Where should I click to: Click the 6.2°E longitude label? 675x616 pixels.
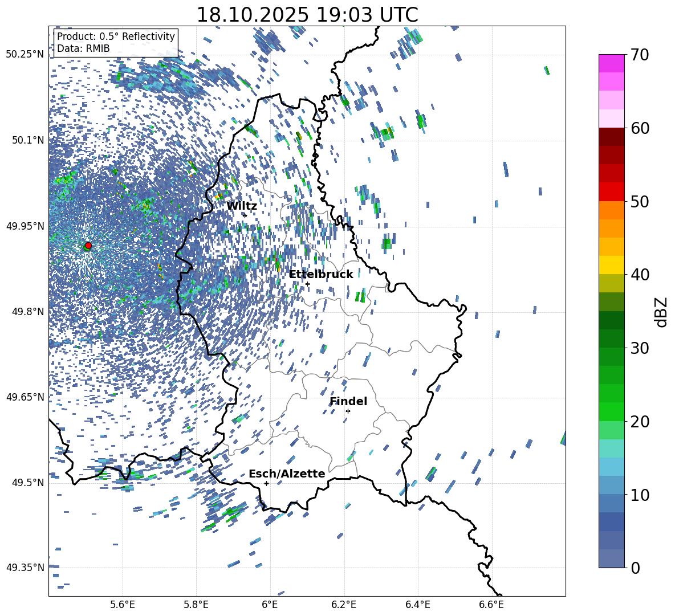(344, 605)
